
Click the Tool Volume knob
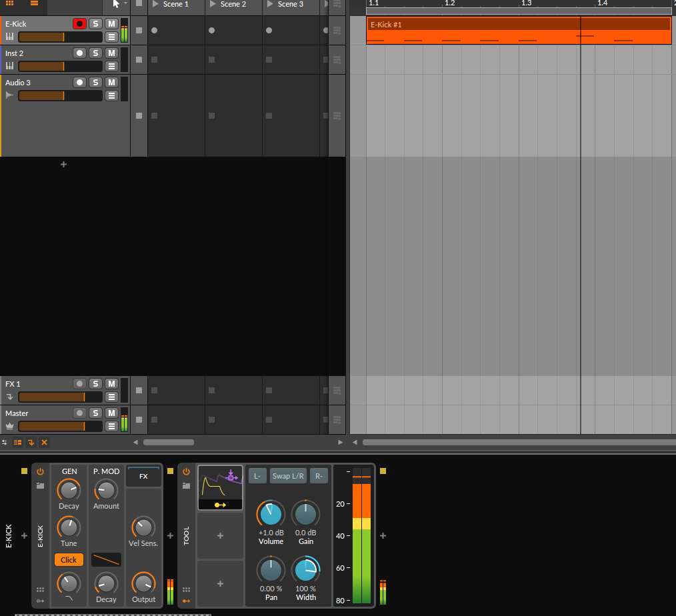[271, 514]
